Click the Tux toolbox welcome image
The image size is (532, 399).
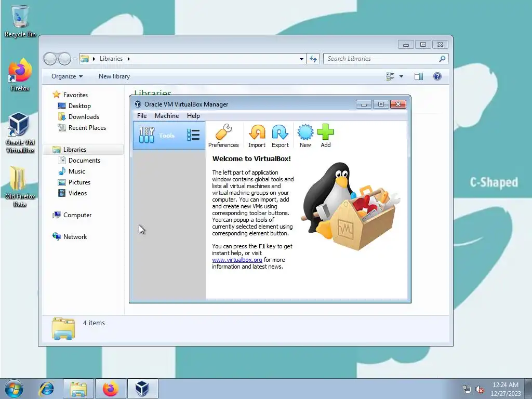click(x=351, y=206)
